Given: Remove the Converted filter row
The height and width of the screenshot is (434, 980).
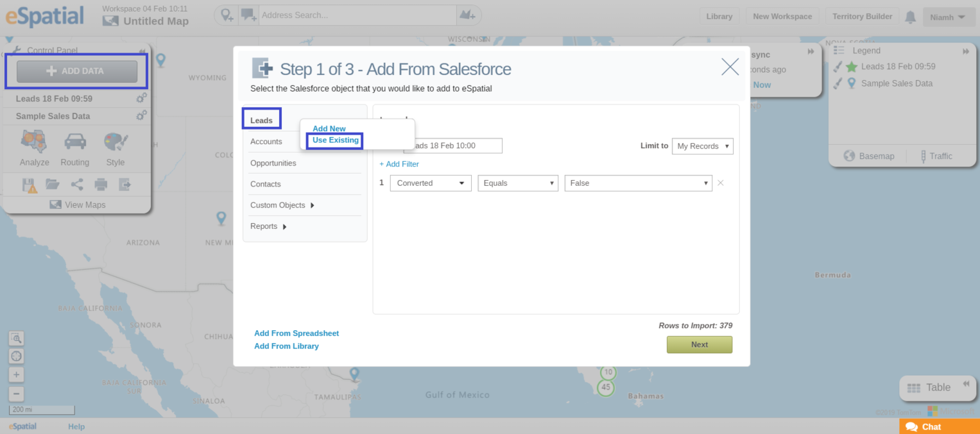Looking at the screenshot, I should tap(720, 183).
